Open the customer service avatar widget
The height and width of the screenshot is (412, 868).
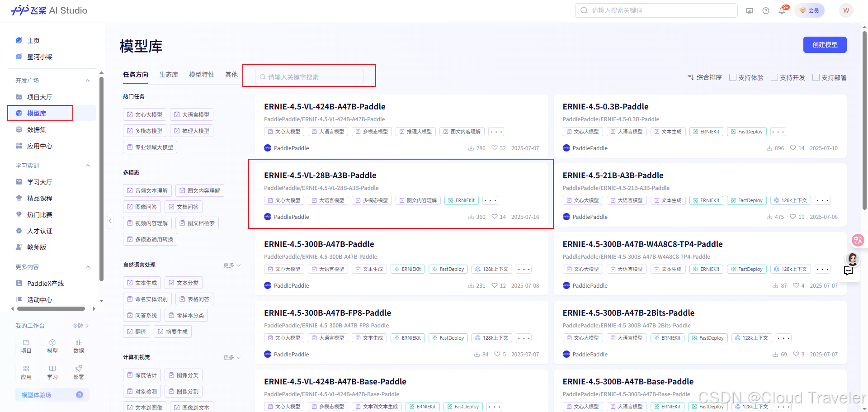pyautogui.click(x=853, y=259)
